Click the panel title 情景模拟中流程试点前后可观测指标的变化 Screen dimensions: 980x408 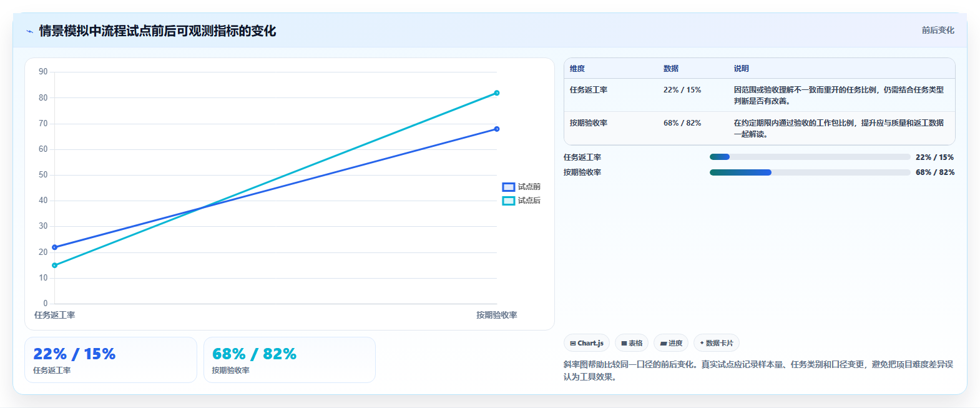[157, 31]
